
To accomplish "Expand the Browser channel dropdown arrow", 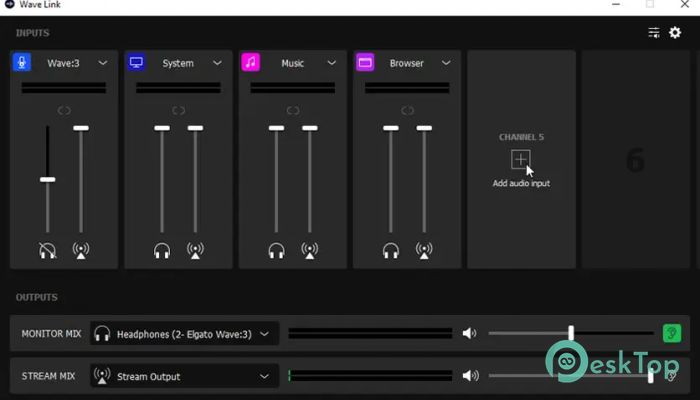I will tap(446, 63).
